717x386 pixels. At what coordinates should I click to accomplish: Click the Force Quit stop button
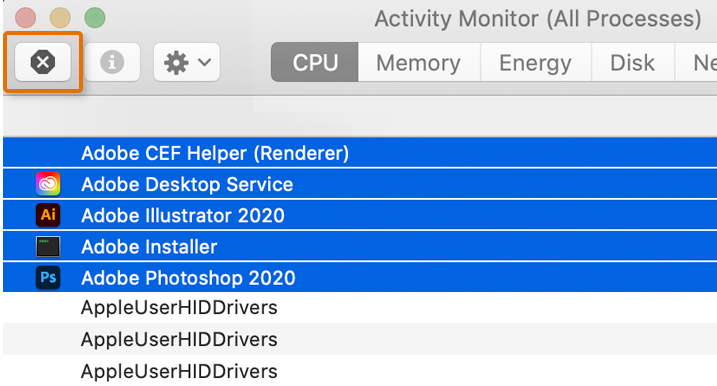coord(43,62)
